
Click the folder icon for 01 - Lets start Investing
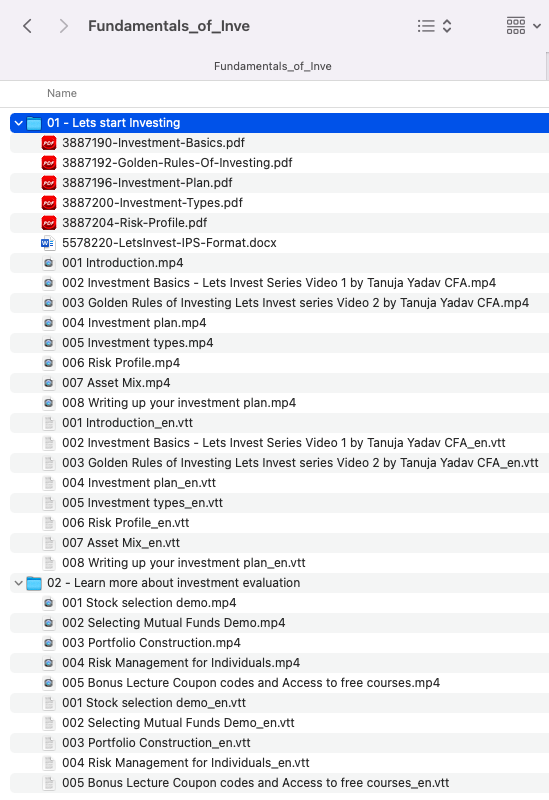(x=34, y=123)
